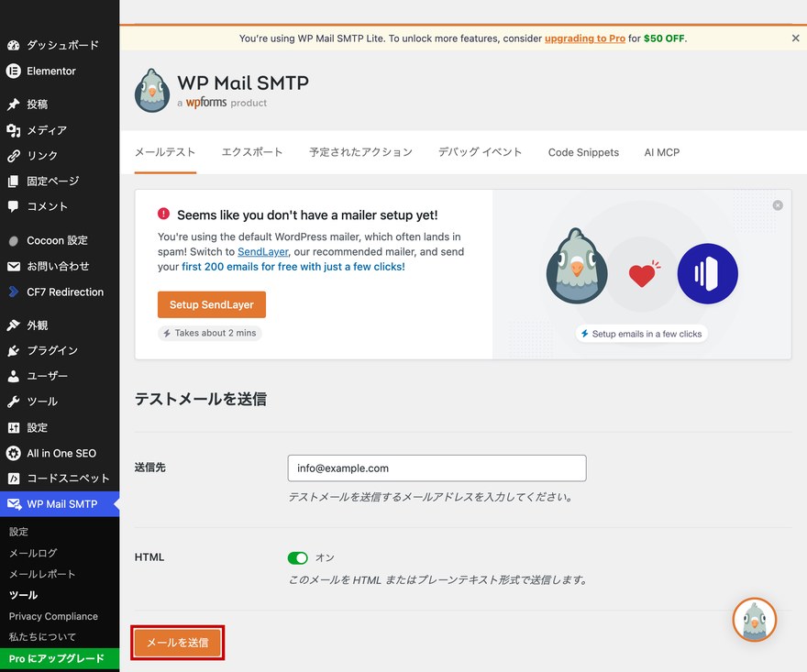
Task: Open the 予定されたアクション tab
Action: [x=360, y=152]
